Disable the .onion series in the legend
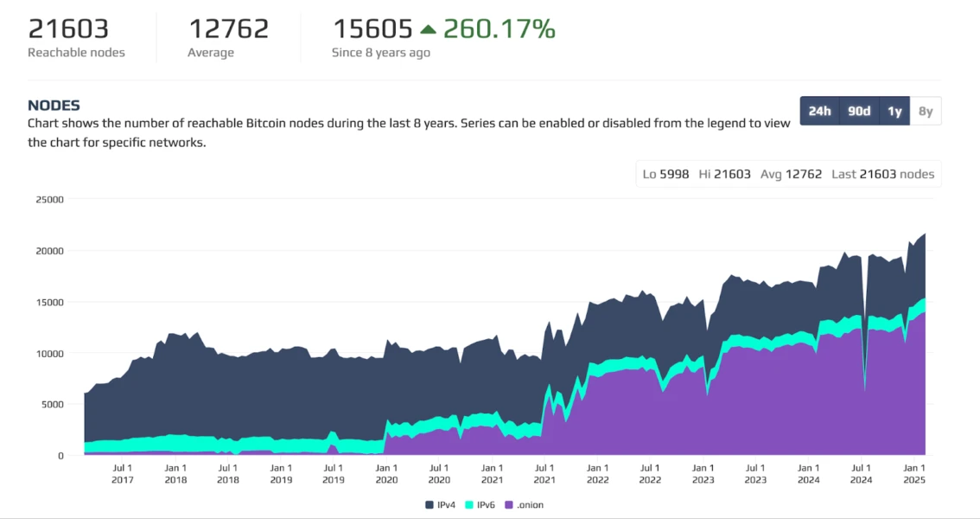This screenshot has height=519, width=980. [524, 504]
